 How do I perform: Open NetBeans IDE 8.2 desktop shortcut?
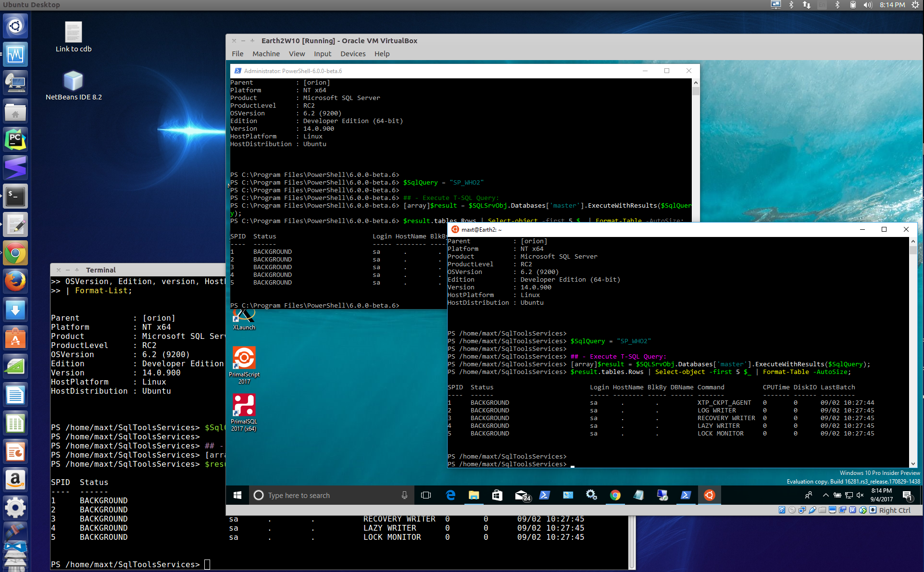click(x=74, y=86)
